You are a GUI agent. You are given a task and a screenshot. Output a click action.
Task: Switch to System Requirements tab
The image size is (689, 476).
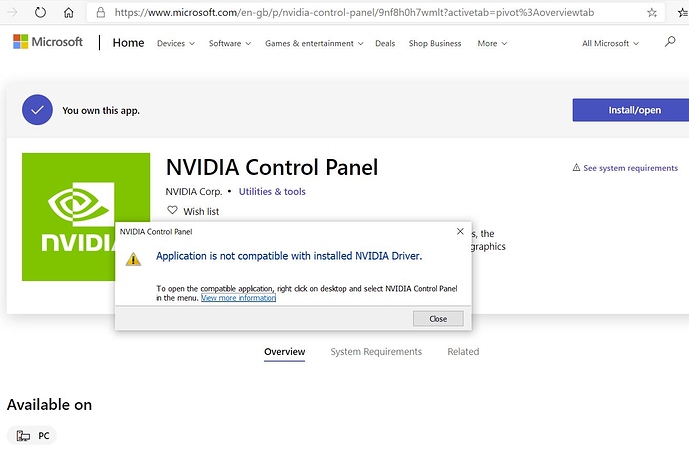pyautogui.click(x=376, y=352)
